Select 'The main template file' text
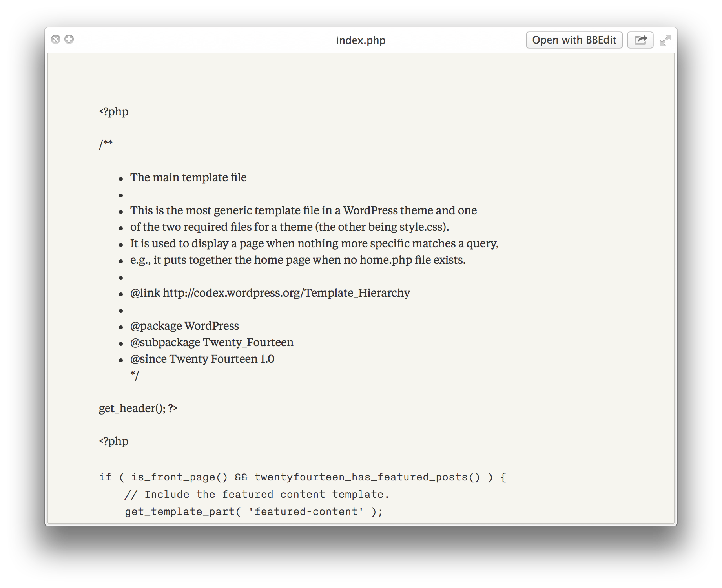Image resolution: width=722 pixels, height=588 pixels. point(188,177)
